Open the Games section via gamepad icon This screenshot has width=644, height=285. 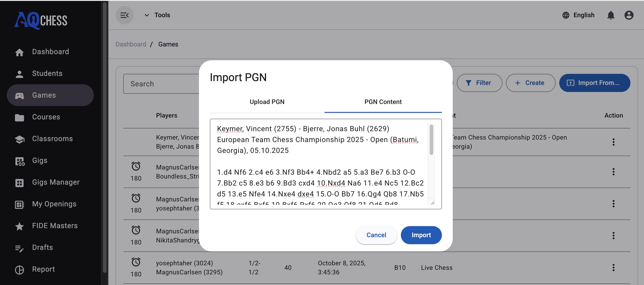pos(19,95)
